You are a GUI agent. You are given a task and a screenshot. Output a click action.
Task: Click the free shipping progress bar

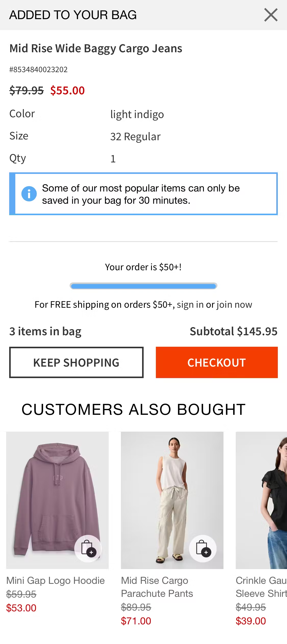143,286
